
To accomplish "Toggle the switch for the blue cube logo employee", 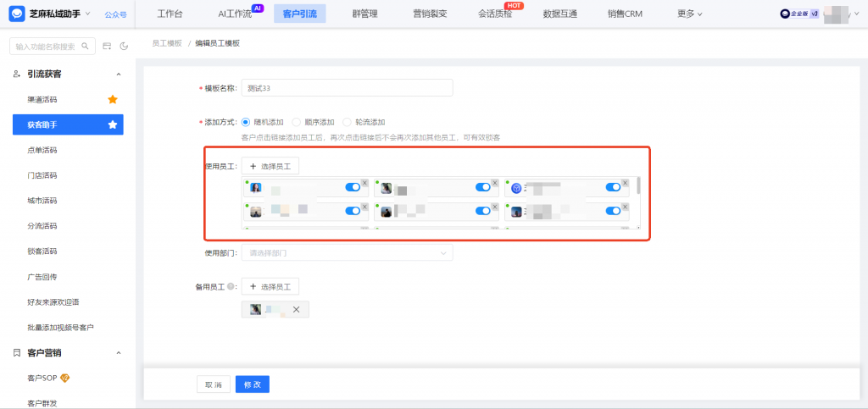I will coord(614,187).
